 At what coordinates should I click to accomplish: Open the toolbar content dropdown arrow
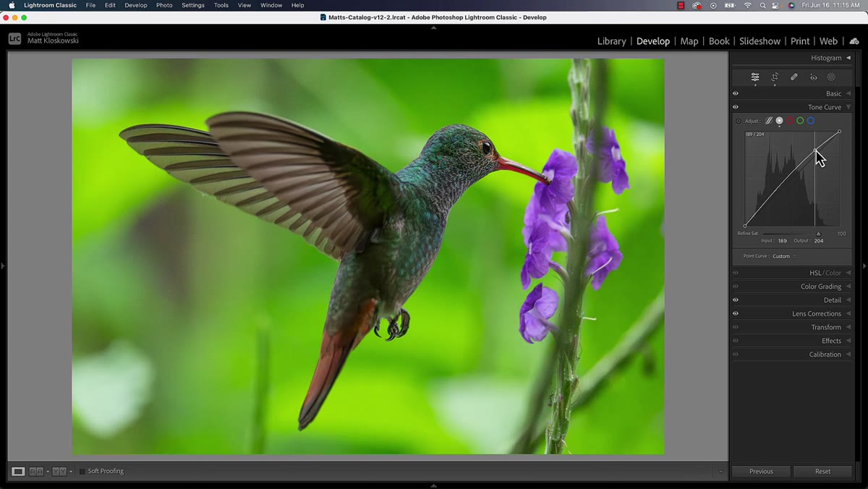(x=720, y=472)
